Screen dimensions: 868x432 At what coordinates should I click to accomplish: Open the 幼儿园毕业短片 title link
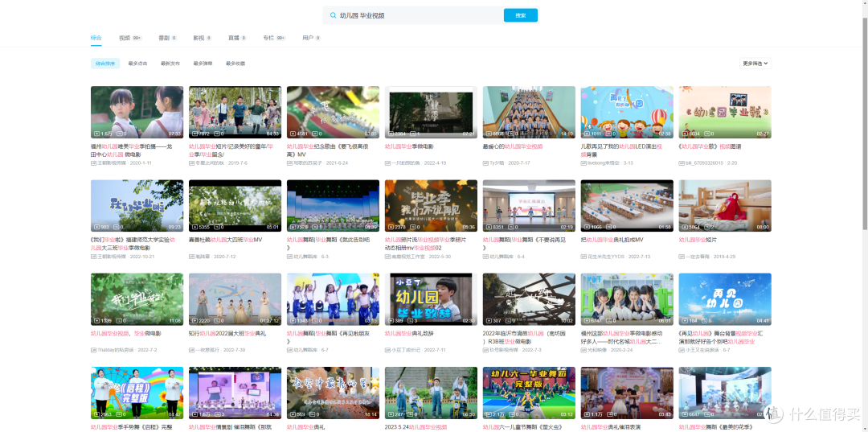(698, 241)
